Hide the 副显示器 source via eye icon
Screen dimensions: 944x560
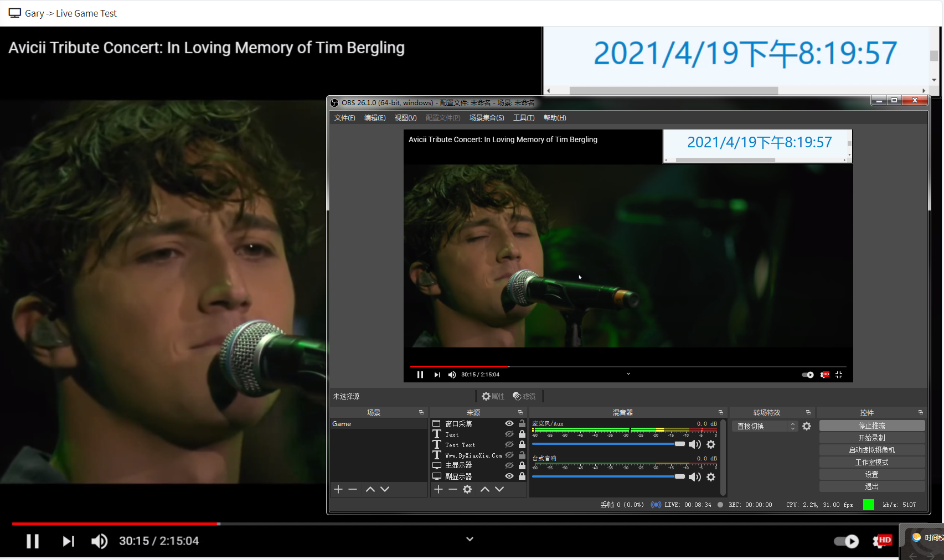tap(509, 476)
